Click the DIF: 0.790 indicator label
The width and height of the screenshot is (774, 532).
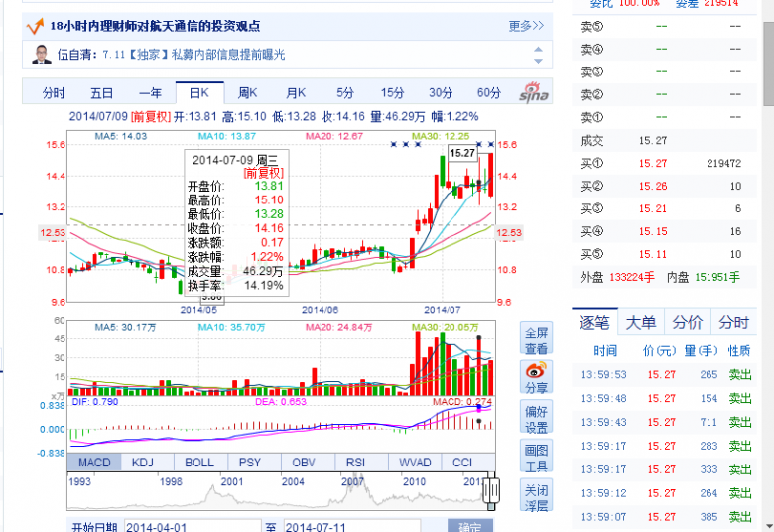point(95,402)
